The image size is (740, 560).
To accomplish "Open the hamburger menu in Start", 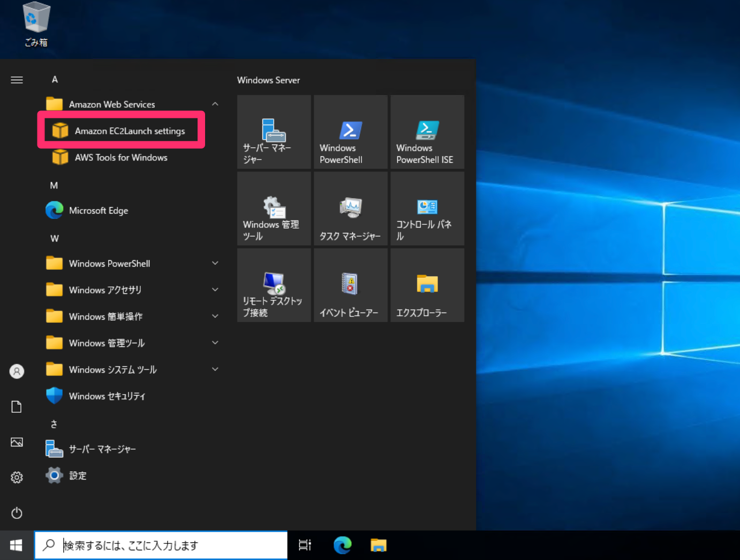I will click(x=17, y=79).
